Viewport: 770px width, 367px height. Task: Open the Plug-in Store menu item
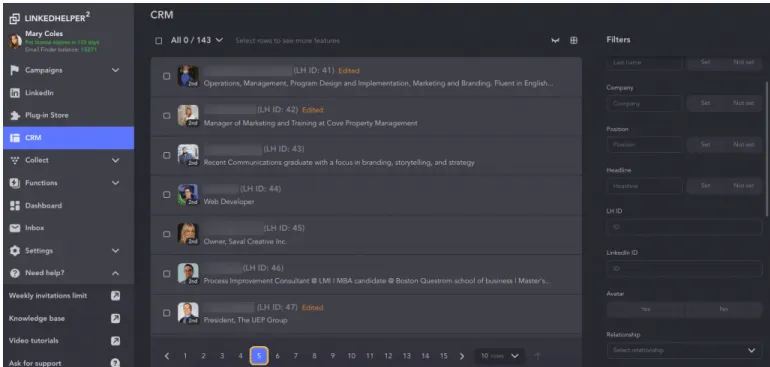pos(69,115)
